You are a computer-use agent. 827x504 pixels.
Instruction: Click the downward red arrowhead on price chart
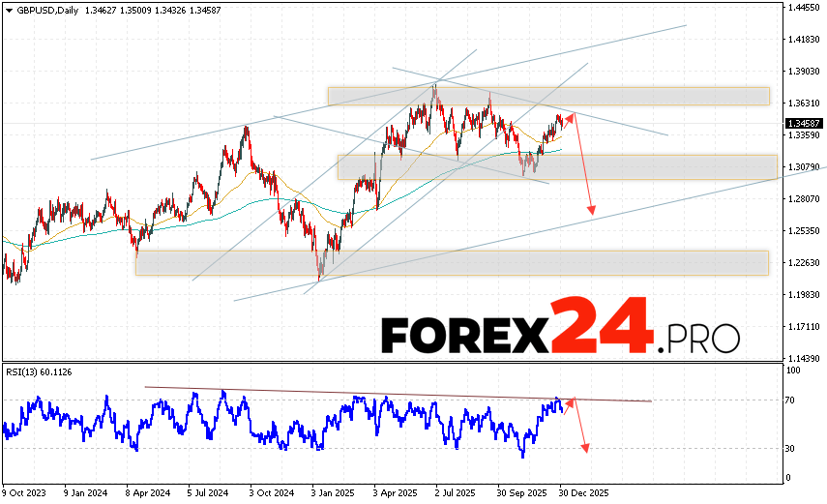[591, 211]
